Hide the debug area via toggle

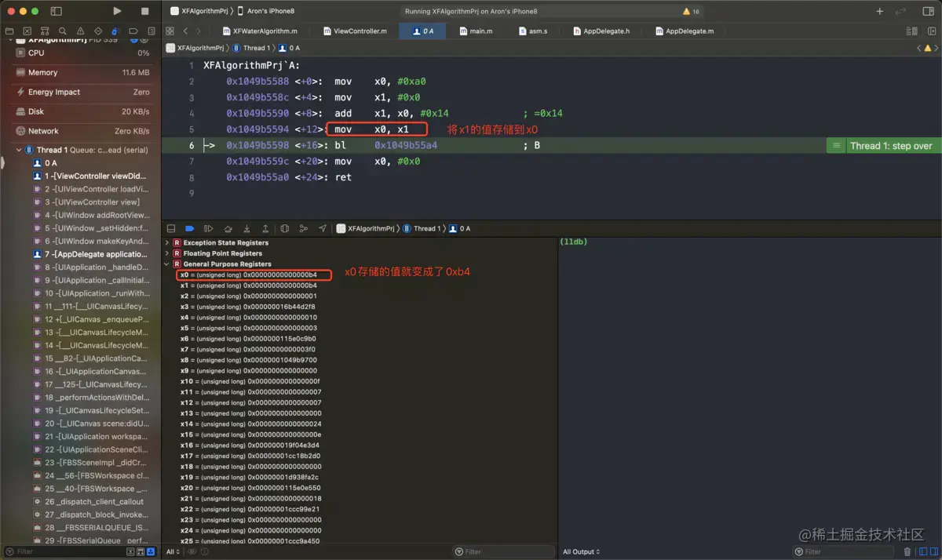[171, 228]
